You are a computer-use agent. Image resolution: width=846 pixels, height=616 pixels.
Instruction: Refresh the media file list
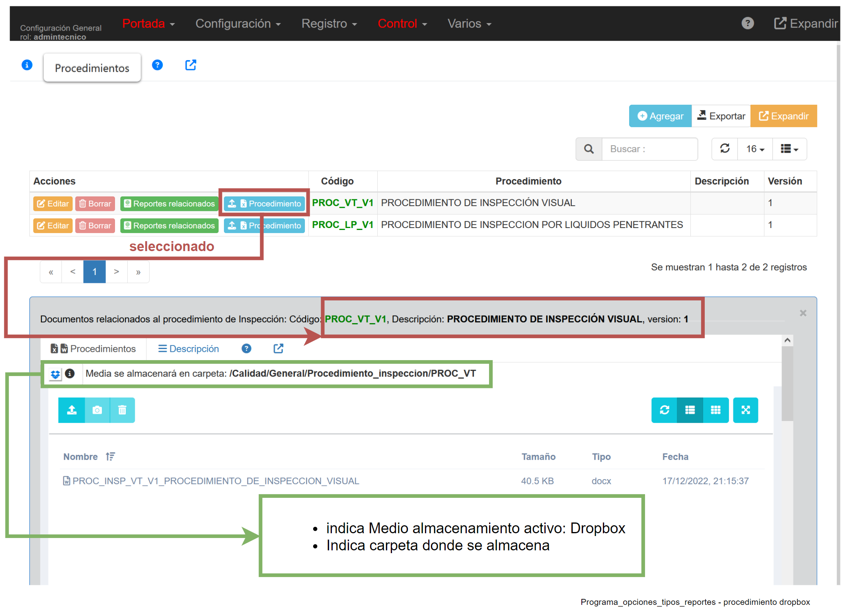point(664,410)
